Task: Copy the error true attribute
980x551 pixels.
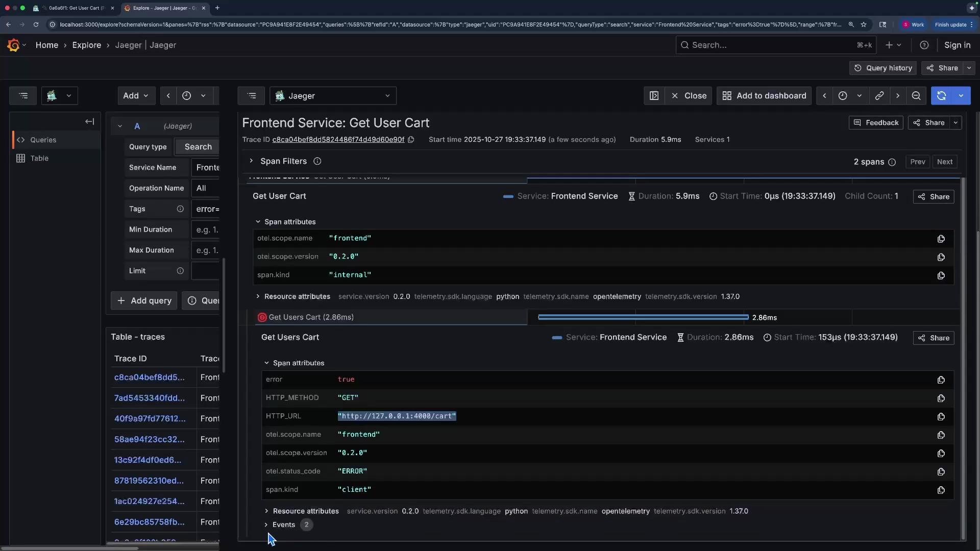Action: coord(941,380)
